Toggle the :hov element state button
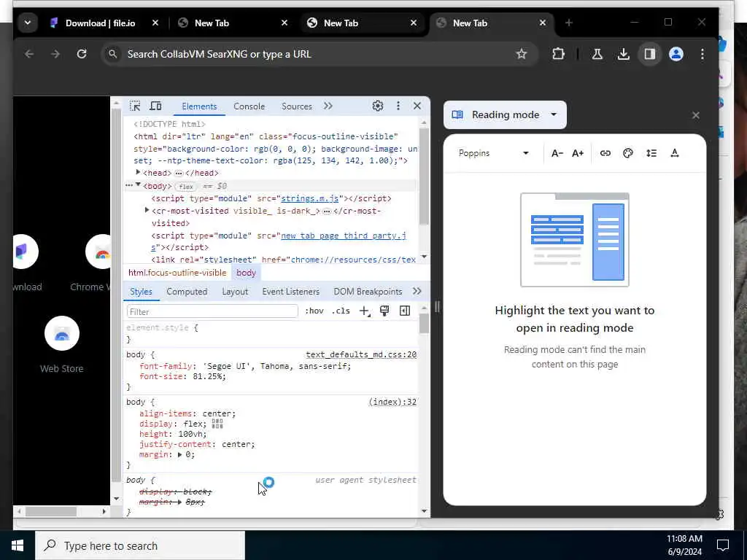Image resolution: width=747 pixels, height=560 pixels. (x=314, y=311)
